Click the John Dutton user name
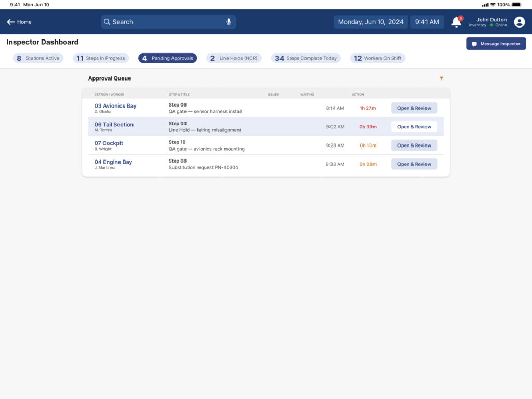This screenshot has height=399, width=532. coord(491,20)
